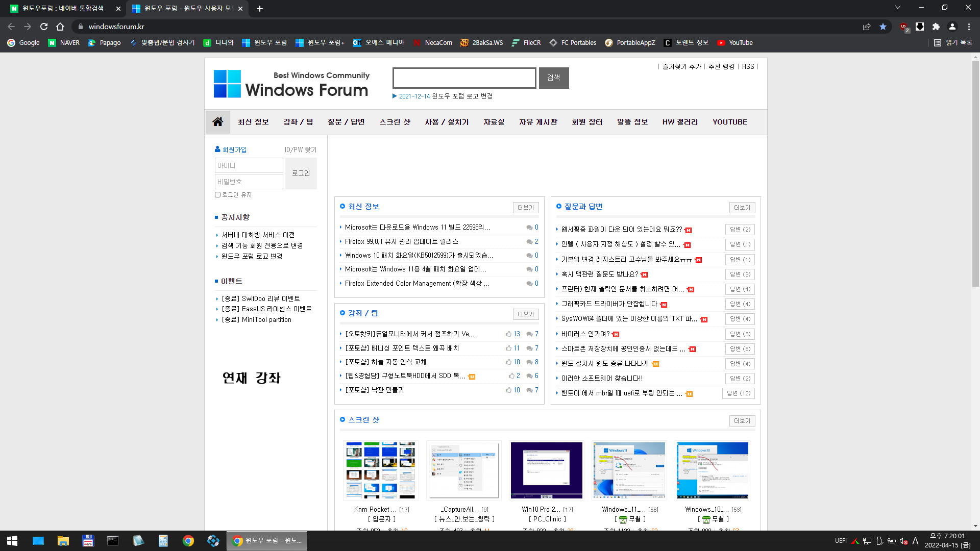Open 서버내 대화방 서비스 이전 notice

[258, 235]
